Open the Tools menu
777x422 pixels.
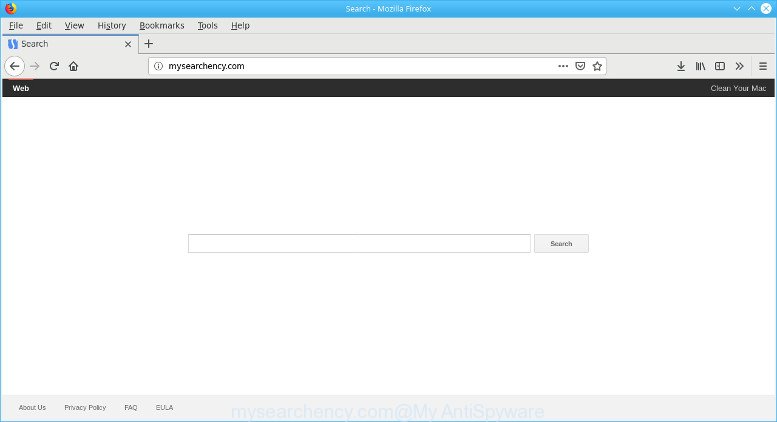coord(208,25)
